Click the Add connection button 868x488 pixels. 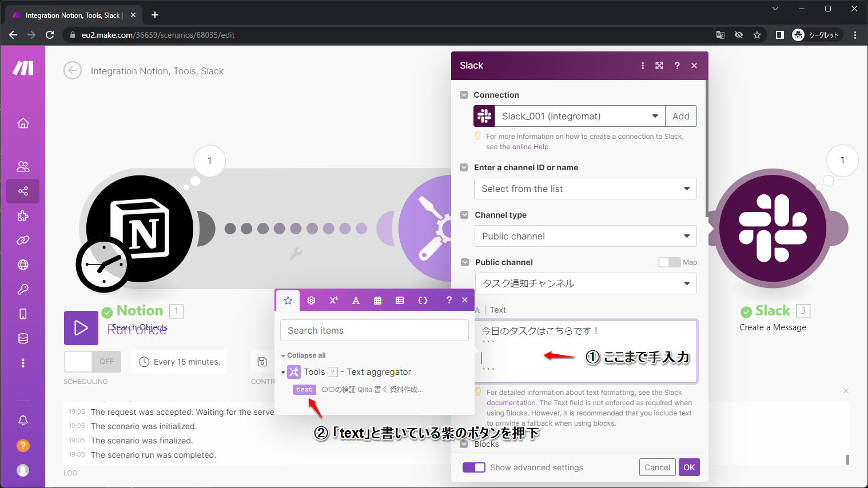click(680, 116)
